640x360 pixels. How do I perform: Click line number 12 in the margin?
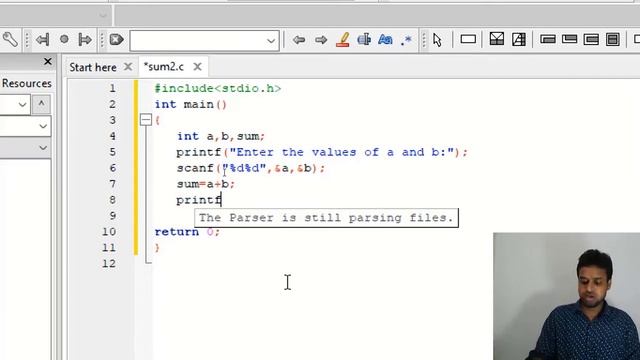click(109, 264)
